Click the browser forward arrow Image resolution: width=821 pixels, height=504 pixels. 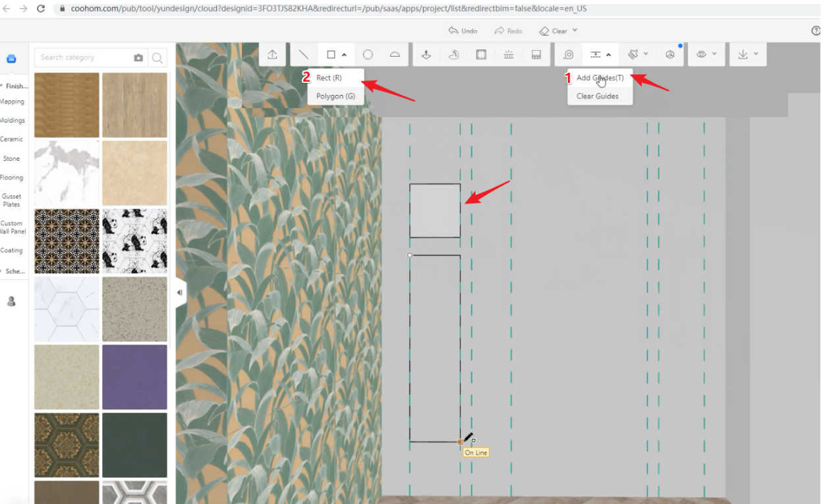click(x=24, y=9)
